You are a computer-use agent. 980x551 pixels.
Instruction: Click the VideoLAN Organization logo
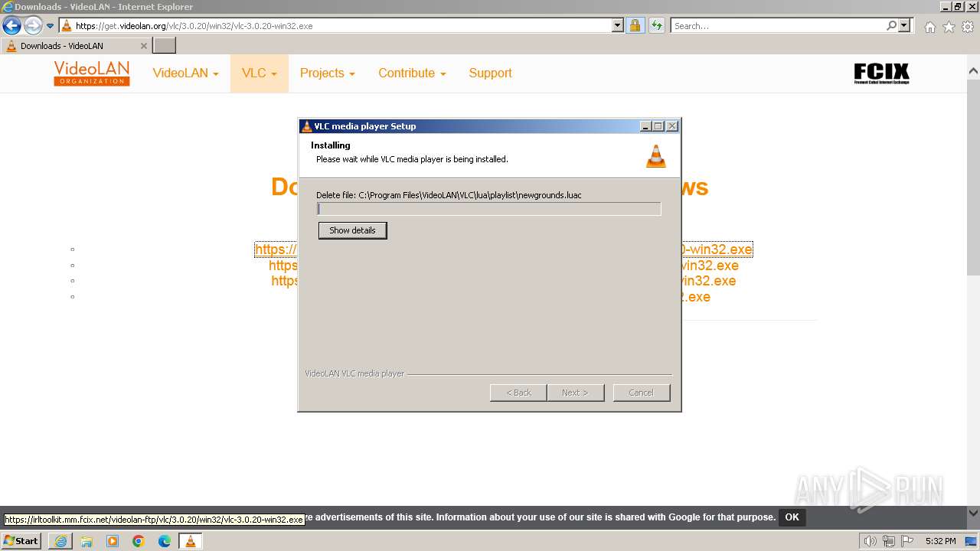[92, 73]
